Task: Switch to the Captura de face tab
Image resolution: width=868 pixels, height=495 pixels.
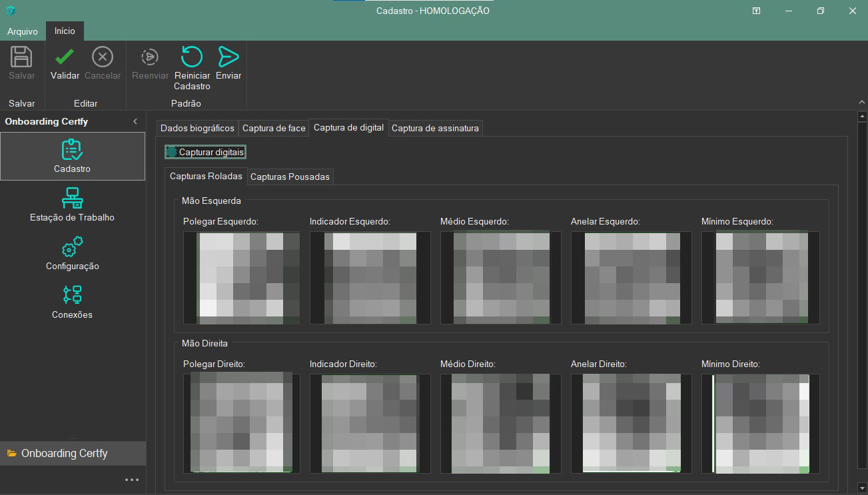Action: 274,128
